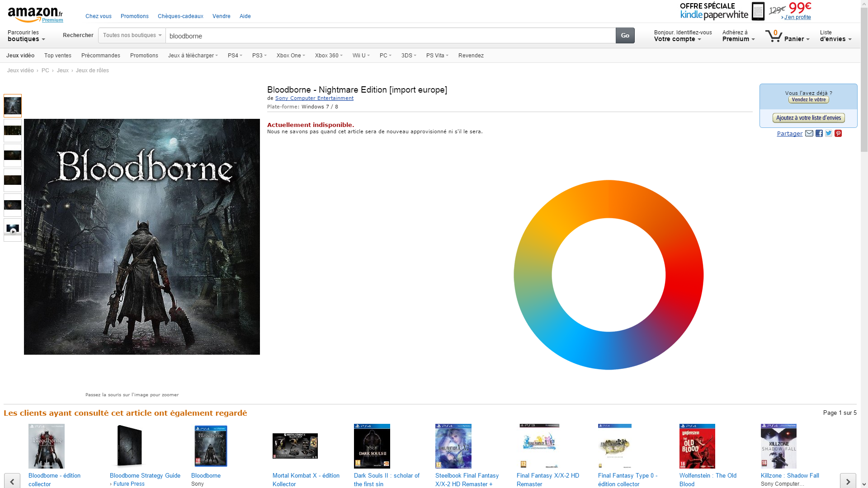Screen dimensions: 868x488
Task: Open Bloodborne édition collector product image
Action: pos(47,446)
